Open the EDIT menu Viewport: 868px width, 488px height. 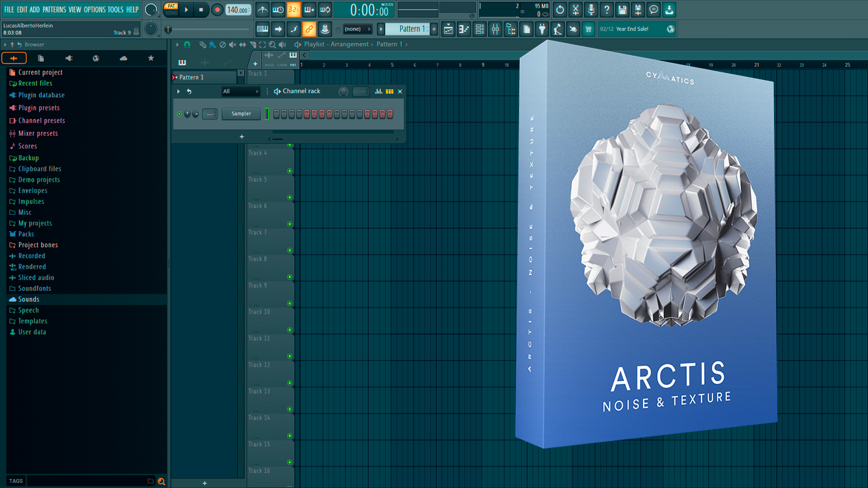[x=22, y=10]
